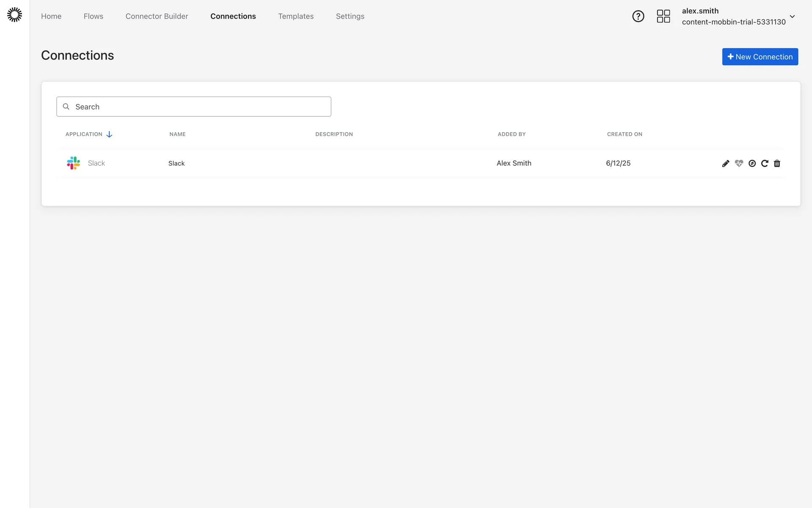Open the four-squares app grid icon
812x508 pixels.
tap(663, 16)
